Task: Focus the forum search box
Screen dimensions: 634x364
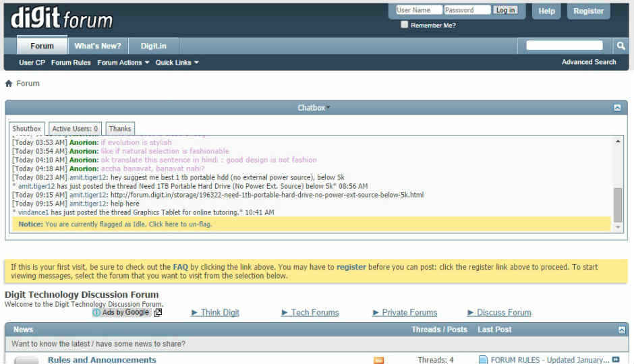Action: point(565,45)
